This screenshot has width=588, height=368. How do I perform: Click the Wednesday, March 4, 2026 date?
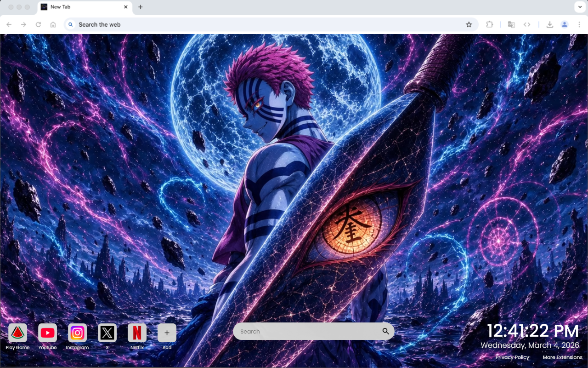point(530,345)
